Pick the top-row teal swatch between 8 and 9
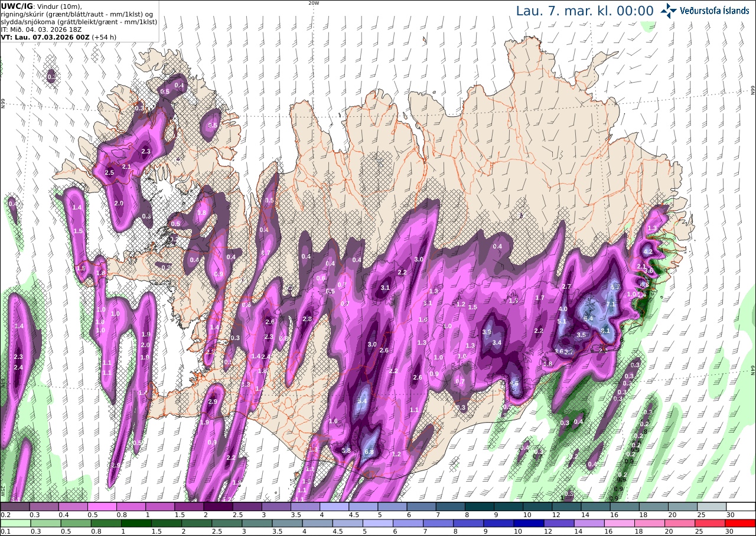 click(x=480, y=506)
